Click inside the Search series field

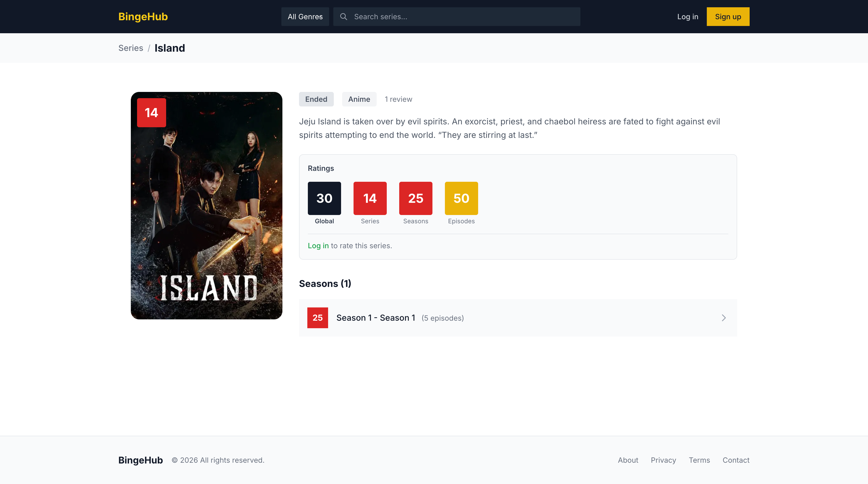click(x=438, y=16)
